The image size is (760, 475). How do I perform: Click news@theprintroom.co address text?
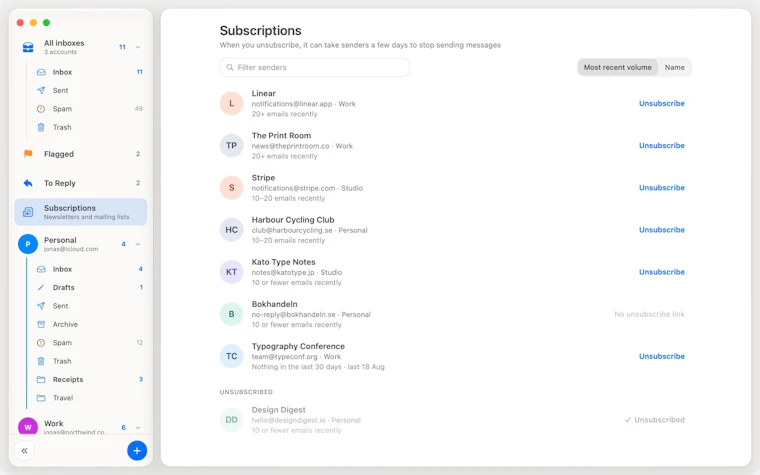point(290,146)
